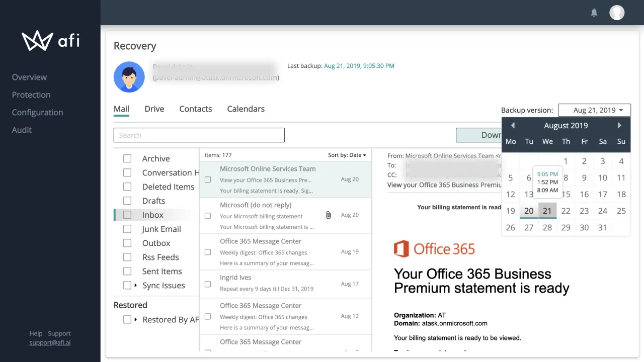Viewport: 644px width, 362px height.
Task: Switch to the Drive tab
Action: pyautogui.click(x=154, y=109)
